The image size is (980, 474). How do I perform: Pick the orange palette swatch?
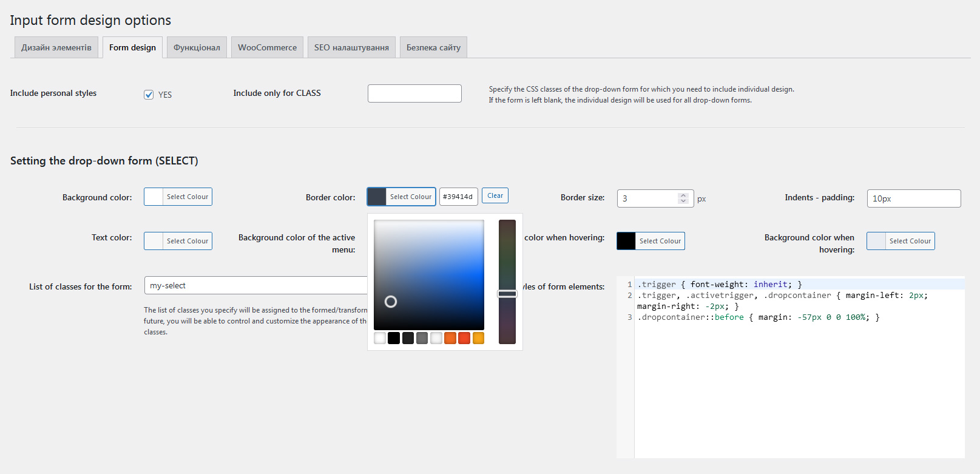pyautogui.click(x=450, y=338)
